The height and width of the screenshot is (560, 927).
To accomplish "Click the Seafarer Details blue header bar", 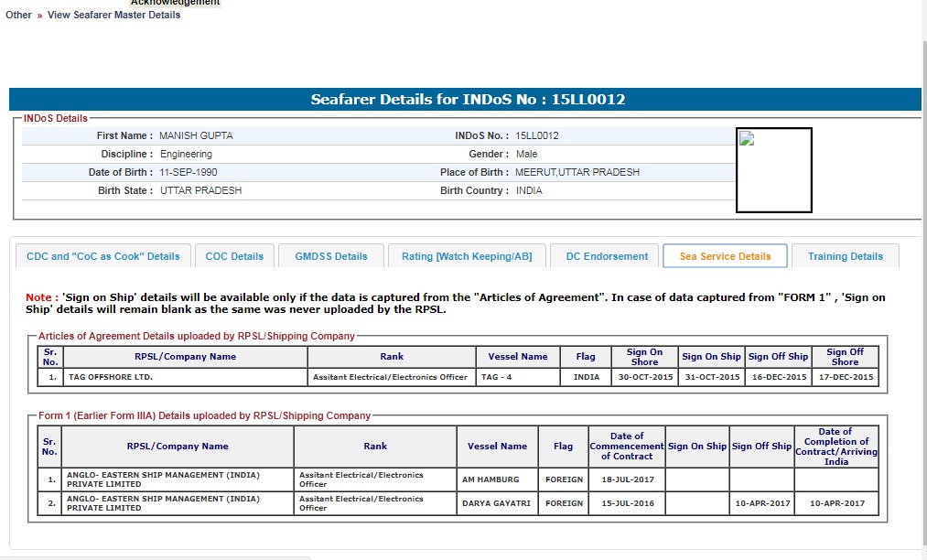I will pyautogui.click(x=465, y=99).
